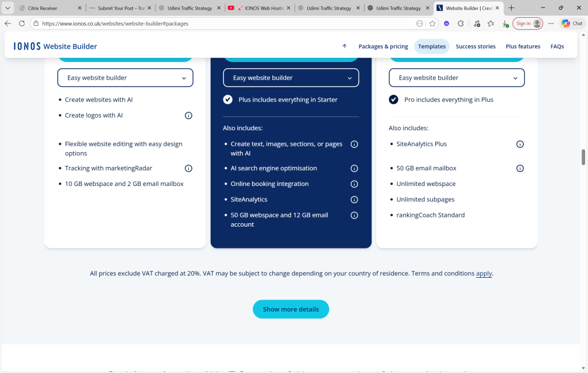Add page to favorites with star icon
588x373 pixels.
(432, 24)
